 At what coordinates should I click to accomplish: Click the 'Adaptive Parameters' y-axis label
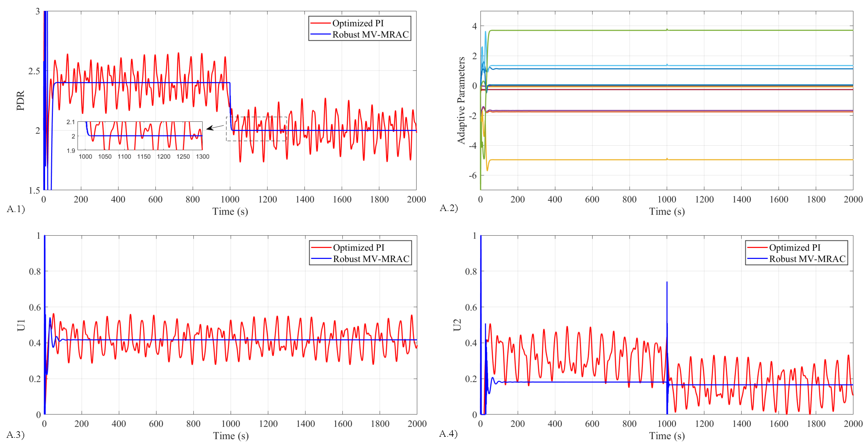pos(461,100)
